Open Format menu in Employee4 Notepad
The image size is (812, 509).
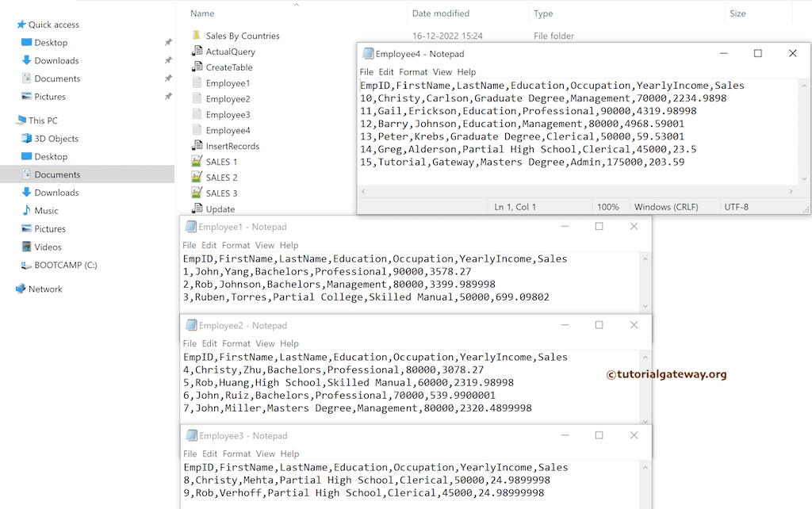pos(413,72)
